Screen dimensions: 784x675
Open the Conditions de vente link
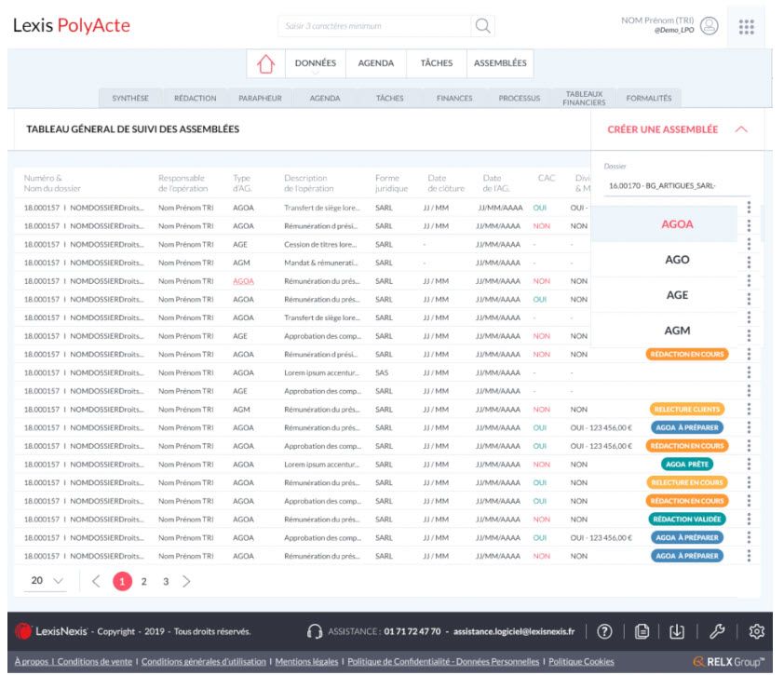(95, 661)
